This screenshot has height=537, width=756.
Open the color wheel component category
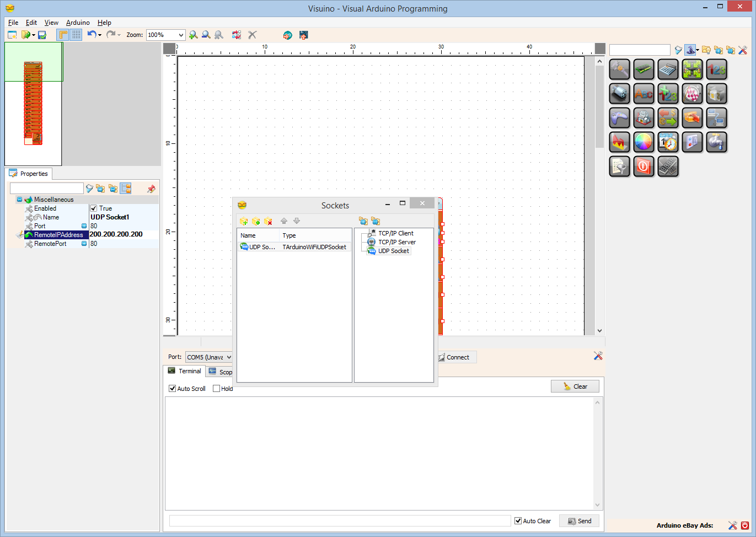(644, 142)
